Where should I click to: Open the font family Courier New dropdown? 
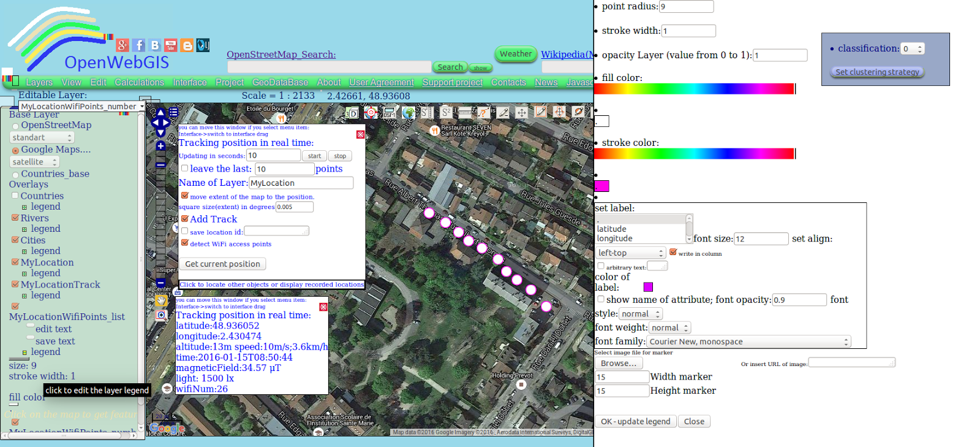749,342
